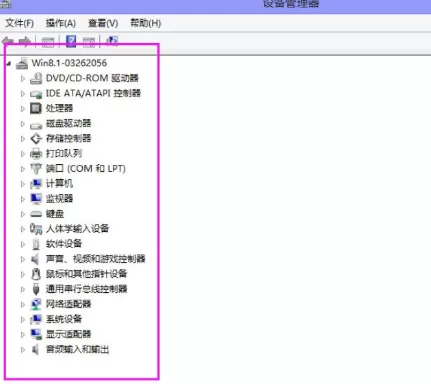Select the 鼠标和其他指针设备 label
This screenshot has height=390, width=431.
pos(86,274)
